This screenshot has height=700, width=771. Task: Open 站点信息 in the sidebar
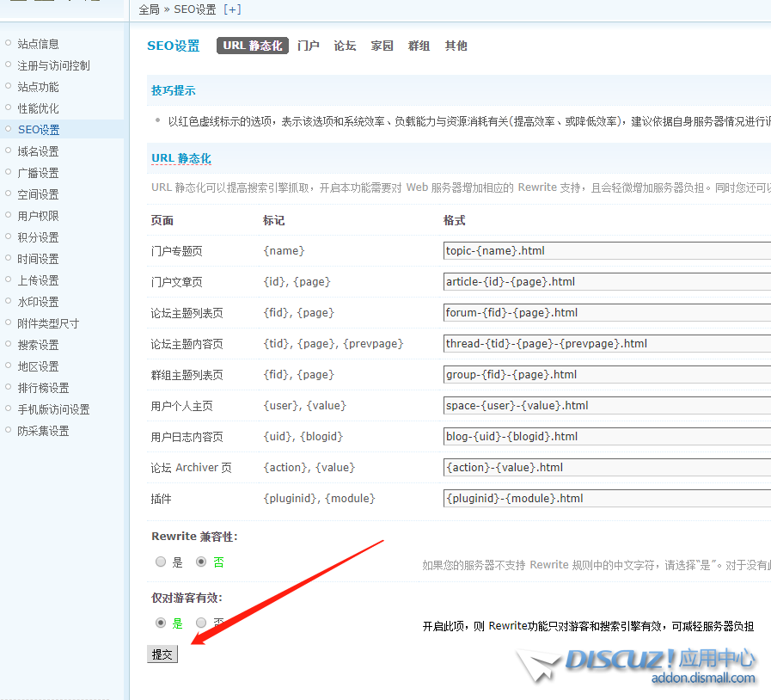click(39, 44)
